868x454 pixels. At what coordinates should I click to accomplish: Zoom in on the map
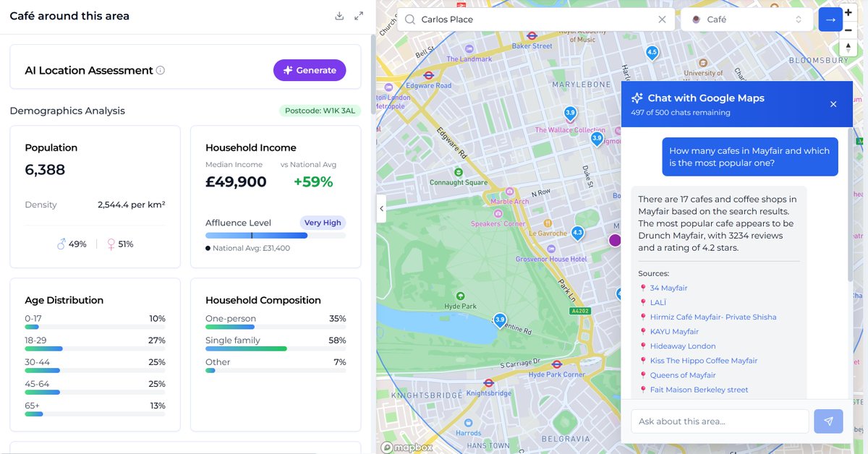coord(848,14)
